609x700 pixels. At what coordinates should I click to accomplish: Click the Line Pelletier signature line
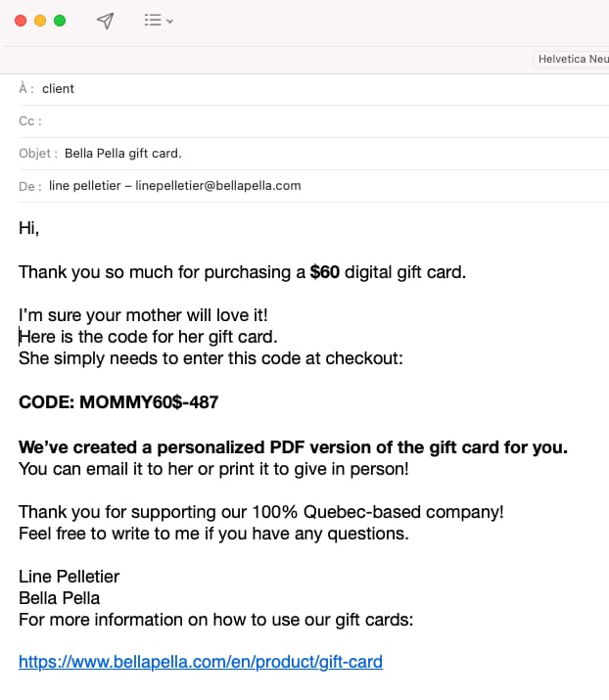point(69,577)
